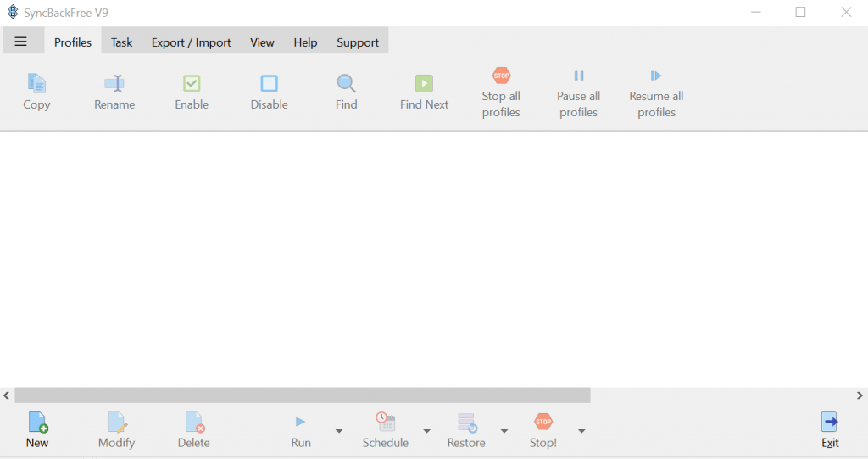
Task: Click the Find Next icon
Action: [x=424, y=84]
